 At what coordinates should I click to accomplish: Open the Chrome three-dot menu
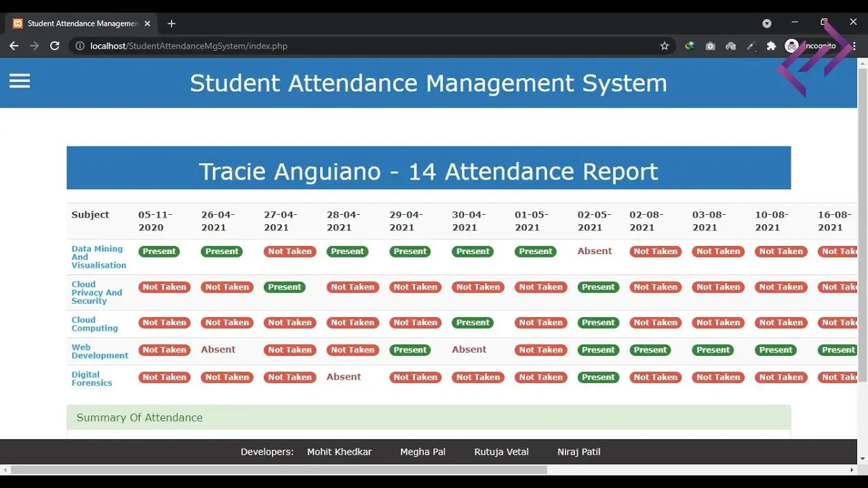854,46
